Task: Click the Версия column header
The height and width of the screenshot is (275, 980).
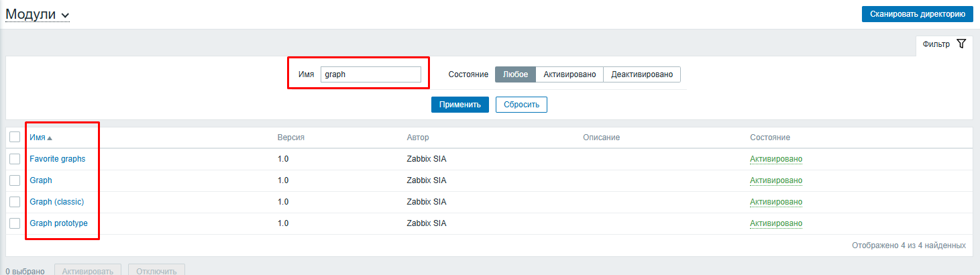Action: coord(291,137)
